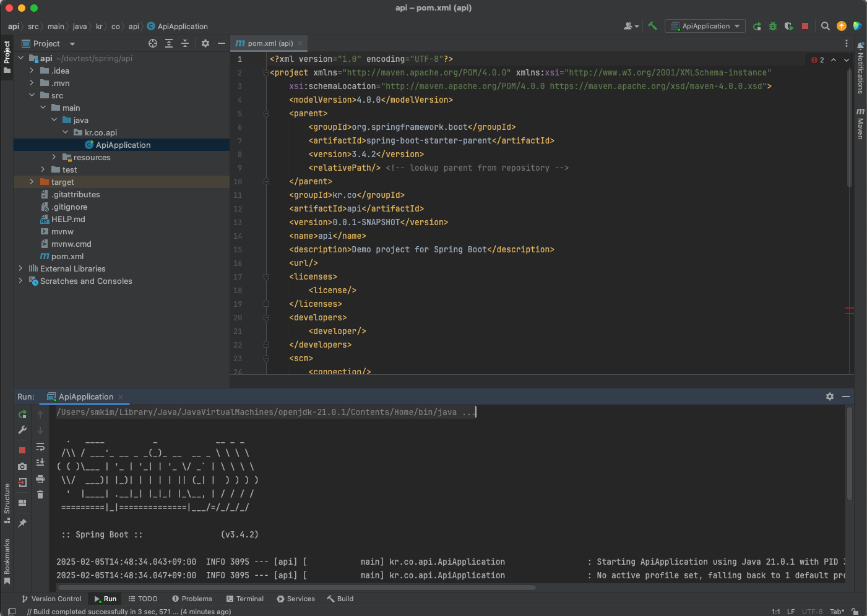Click the editor vertical scrollbar

tap(850, 129)
